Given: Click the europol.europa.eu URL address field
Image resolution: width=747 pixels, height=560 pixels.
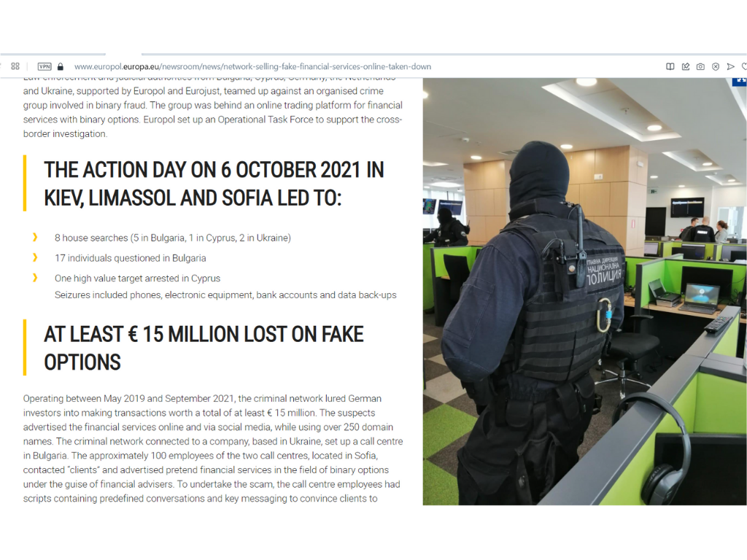Looking at the screenshot, I should click(x=252, y=66).
